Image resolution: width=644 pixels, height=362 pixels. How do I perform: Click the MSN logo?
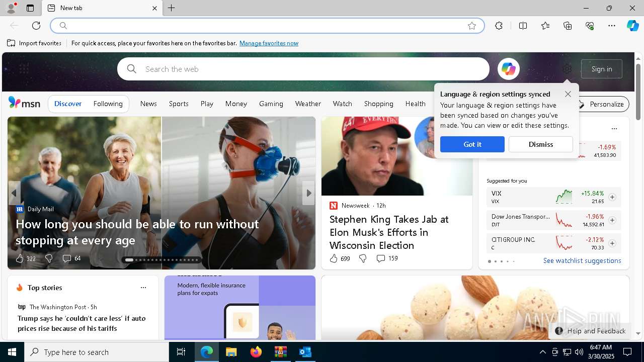coord(24,103)
